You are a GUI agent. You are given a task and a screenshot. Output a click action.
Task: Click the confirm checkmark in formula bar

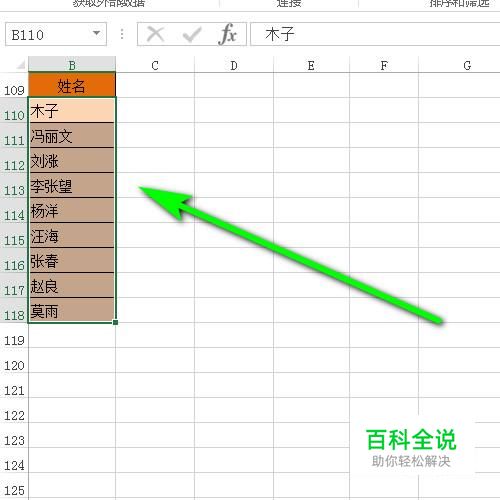192,34
